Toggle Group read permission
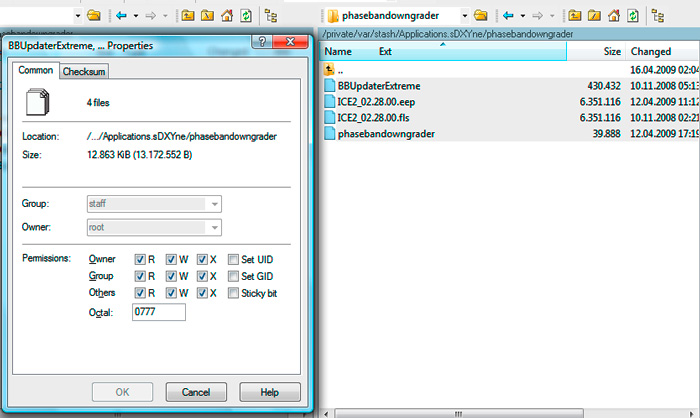The image size is (700, 418). (140, 276)
